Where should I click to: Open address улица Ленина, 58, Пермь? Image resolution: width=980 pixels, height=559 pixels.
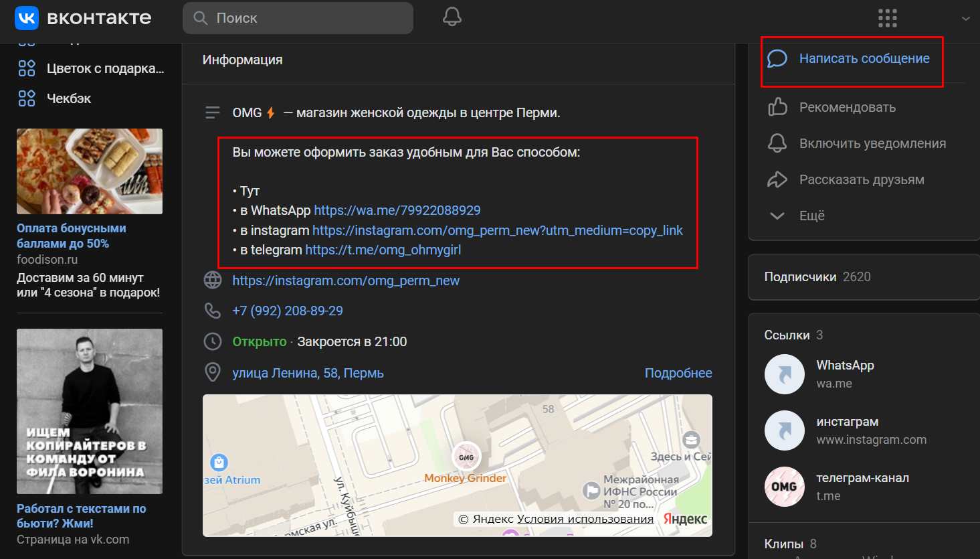(x=308, y=373)
